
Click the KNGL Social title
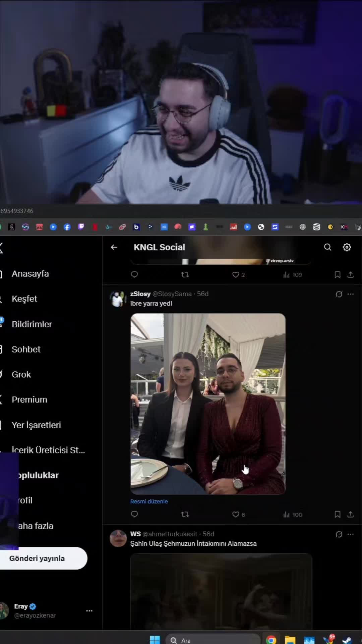(159, 247)
